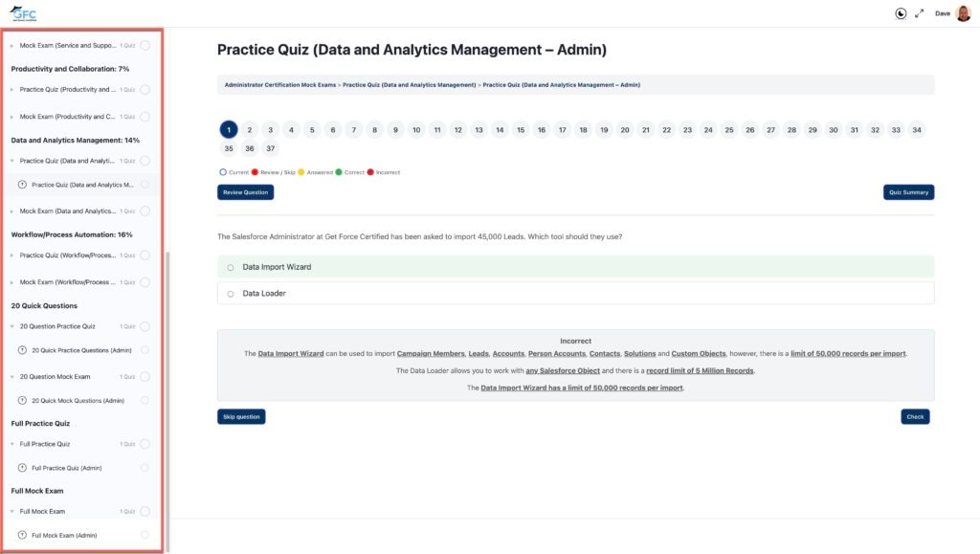
Task: Expand Mock Exam (Workflow/Process) sidebar item
Action: 11,282
